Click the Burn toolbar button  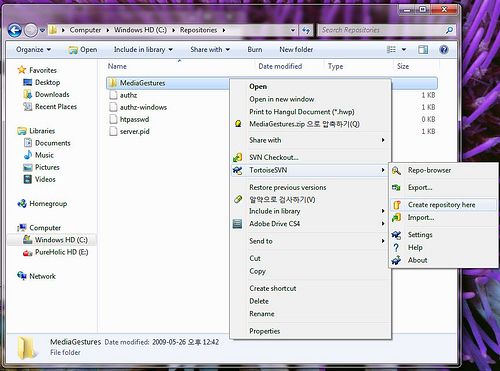[255, 50]
